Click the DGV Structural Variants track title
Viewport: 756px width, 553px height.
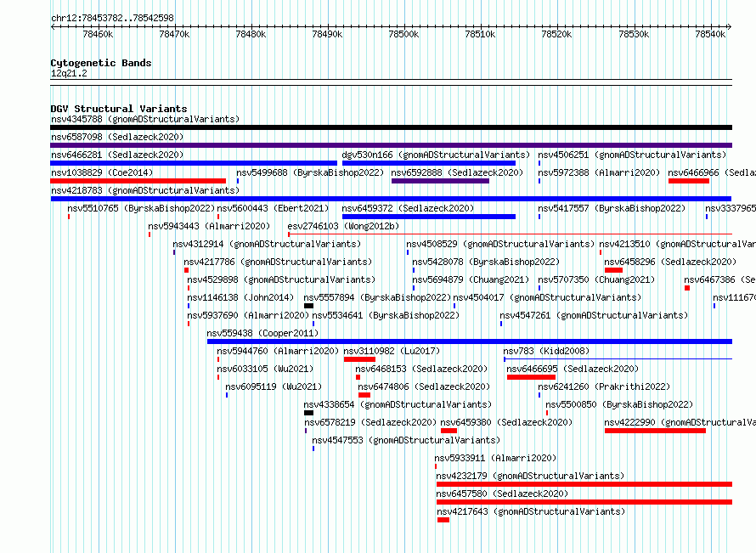(119, 109)
